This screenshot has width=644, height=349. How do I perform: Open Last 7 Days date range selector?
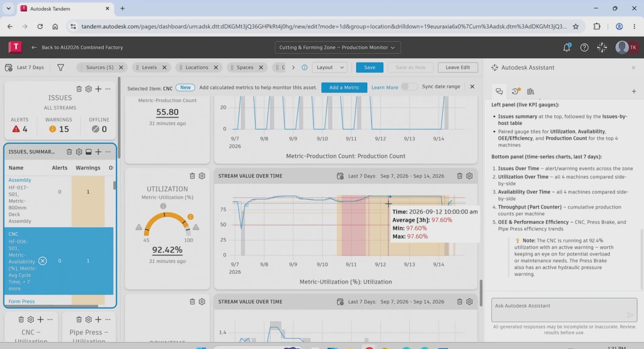(x=25, y=68)
